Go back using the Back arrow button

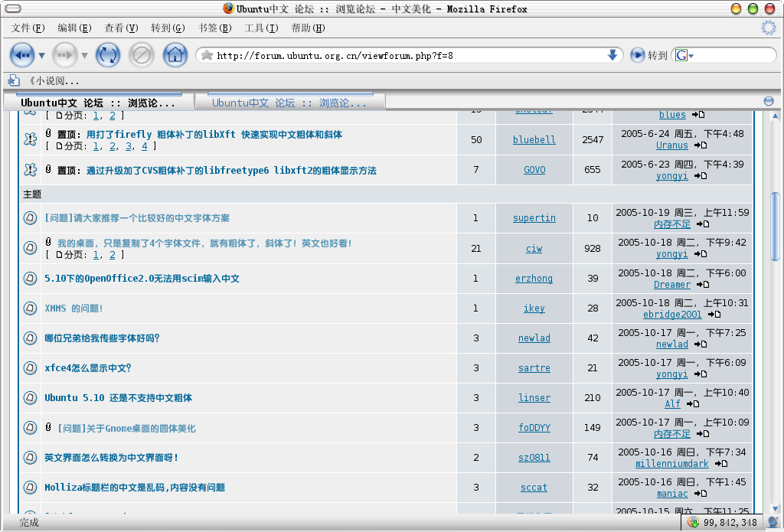22,55
